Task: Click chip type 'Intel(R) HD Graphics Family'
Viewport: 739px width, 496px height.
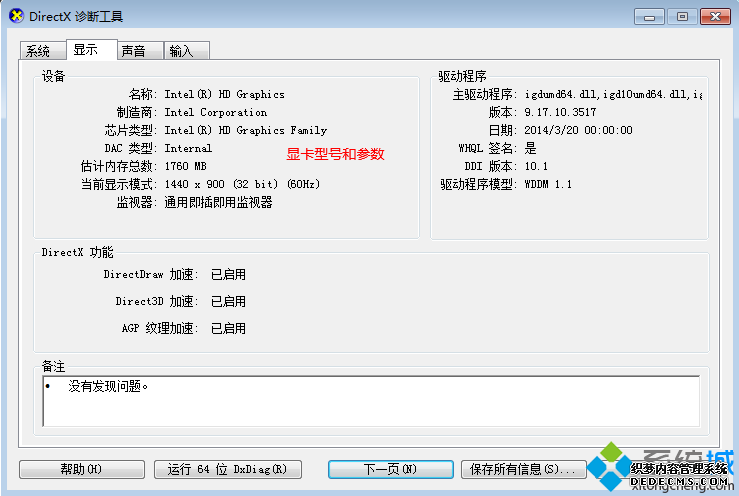Action: click(246, 130)
